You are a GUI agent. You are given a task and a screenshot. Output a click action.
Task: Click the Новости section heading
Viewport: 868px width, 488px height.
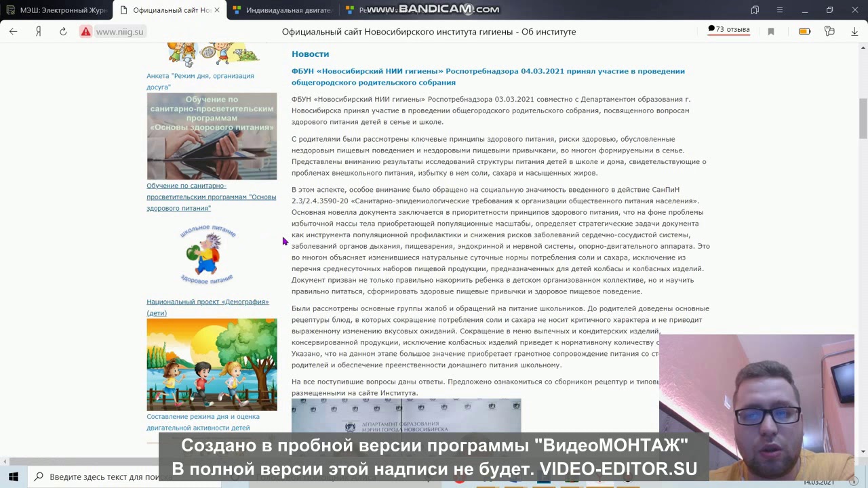(x=310, y=54)
